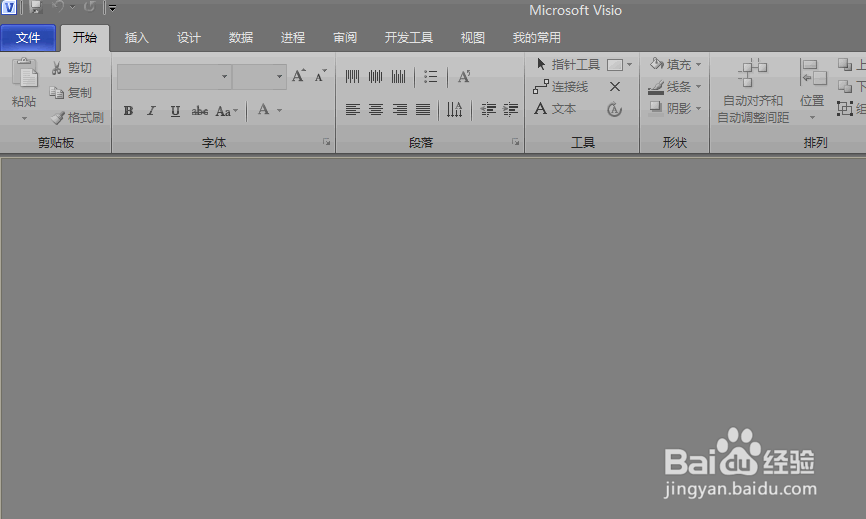
Task: Click the rotate text icon in paragraph group
Action: (x=464, y=76)
